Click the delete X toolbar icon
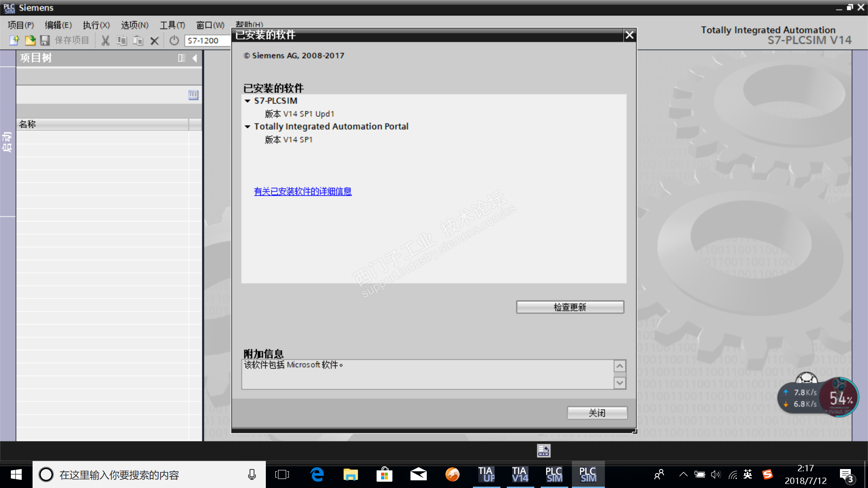 pyautogui.click(x=154, y=40)
